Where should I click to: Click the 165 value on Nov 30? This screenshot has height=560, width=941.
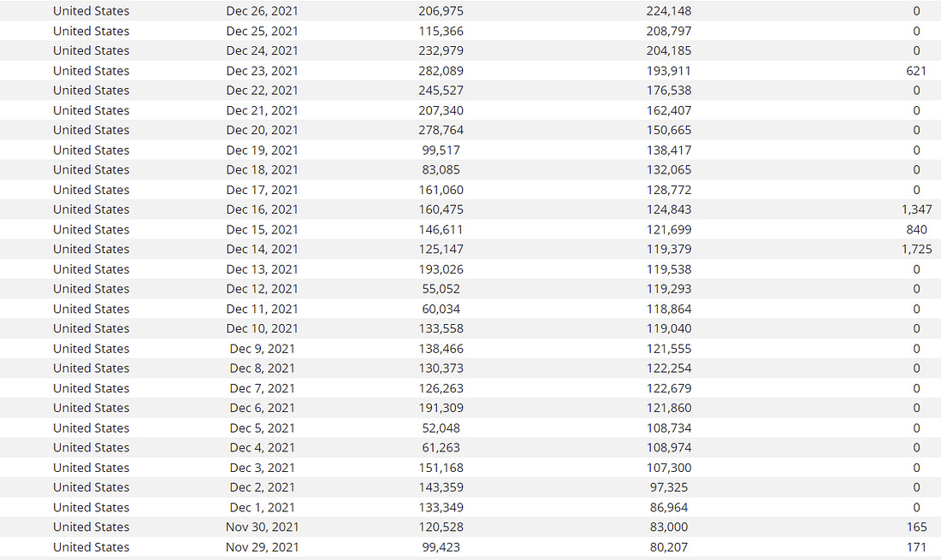coord(916,527)
